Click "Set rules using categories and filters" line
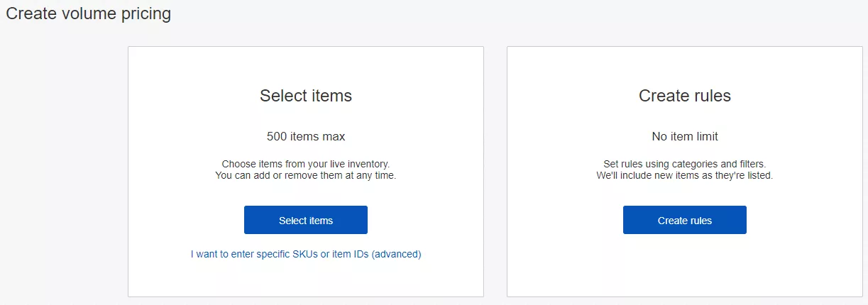The width and height of the screenshot is (868, 305). pos(685,164)
